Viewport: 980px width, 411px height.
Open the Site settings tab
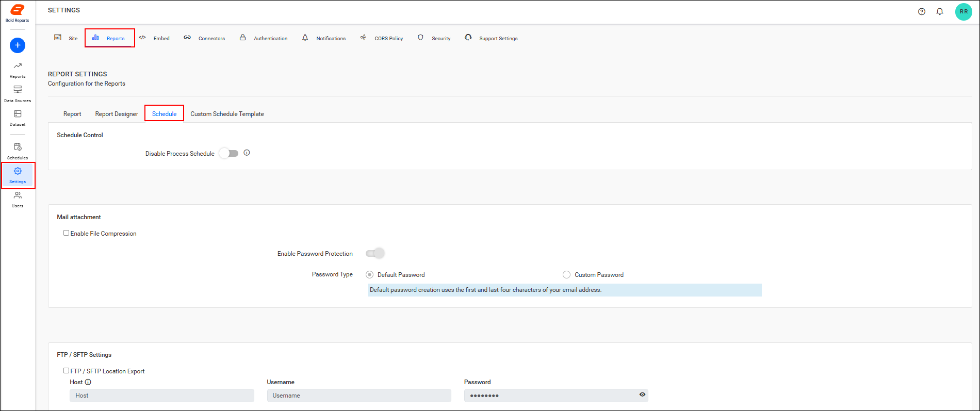point(66,38)
